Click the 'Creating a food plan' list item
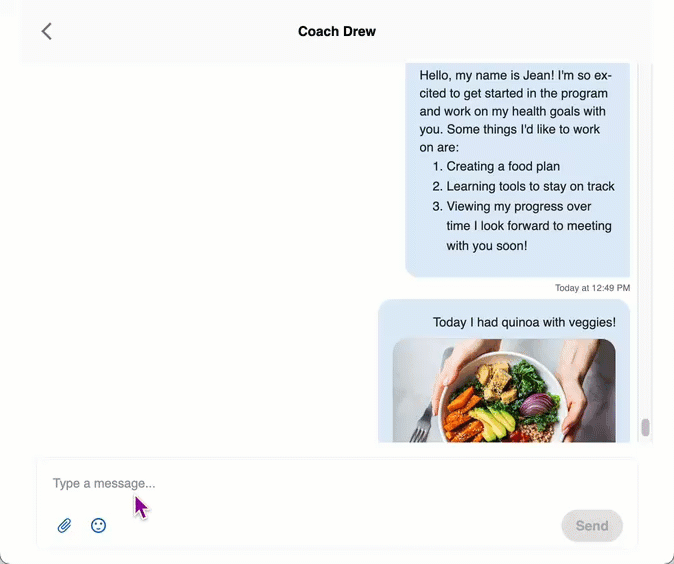The image size is (674, 564). [x=503, y=166]
